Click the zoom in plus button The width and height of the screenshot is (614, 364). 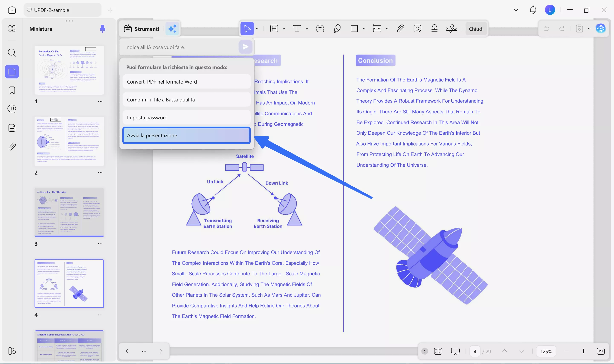583,351
